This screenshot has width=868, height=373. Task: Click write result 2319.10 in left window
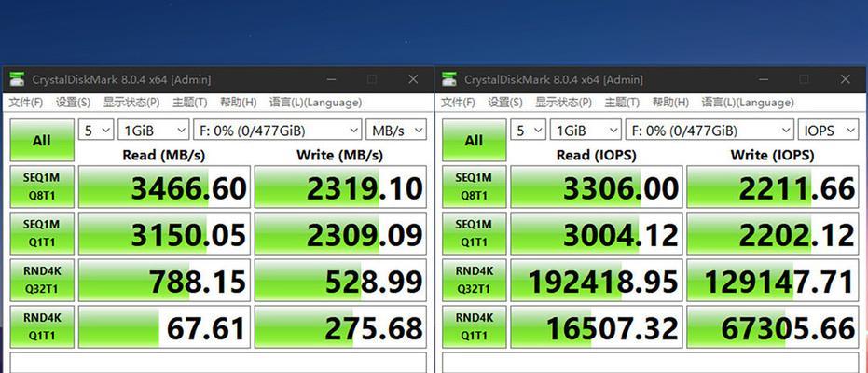click(340, 187)
